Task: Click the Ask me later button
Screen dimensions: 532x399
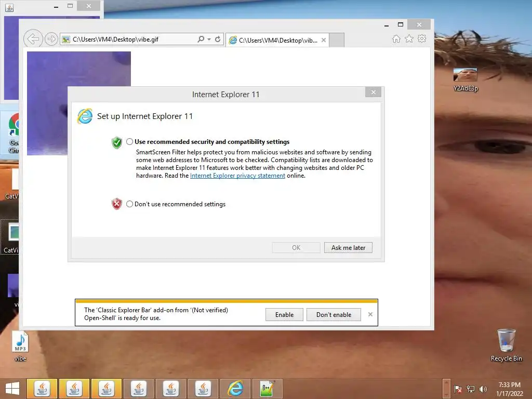Action: pyautogui.click(x=348, y=248)
